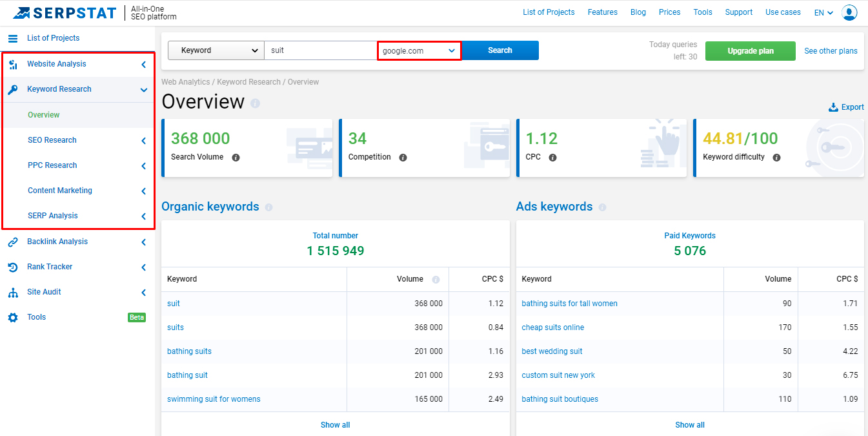Viewport: 868px width, 436px height.
Task: Open Blog in top navigation
Action: (638, 12)
